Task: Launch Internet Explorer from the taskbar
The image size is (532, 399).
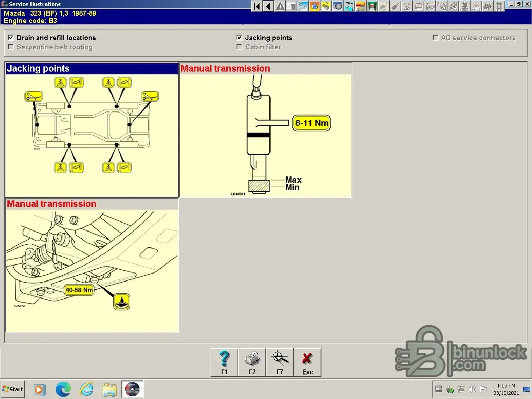Action: pyautogui.click(x=86, y=389)
